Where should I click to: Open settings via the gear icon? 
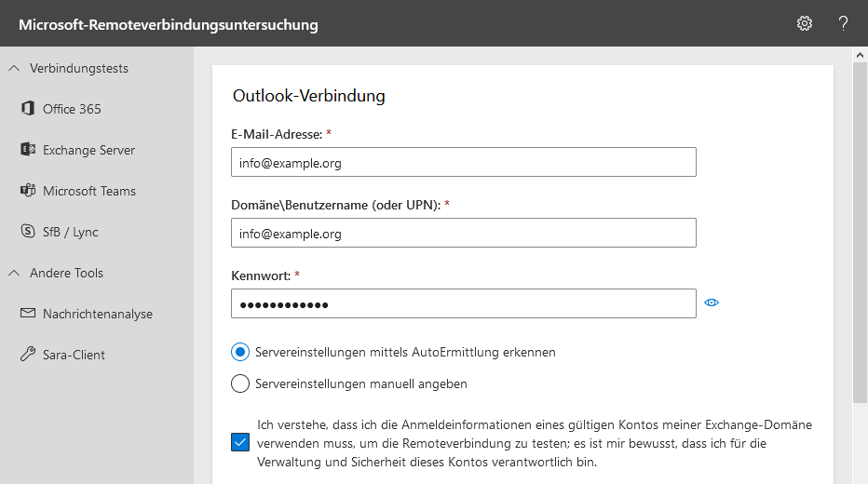pos(805,23)
